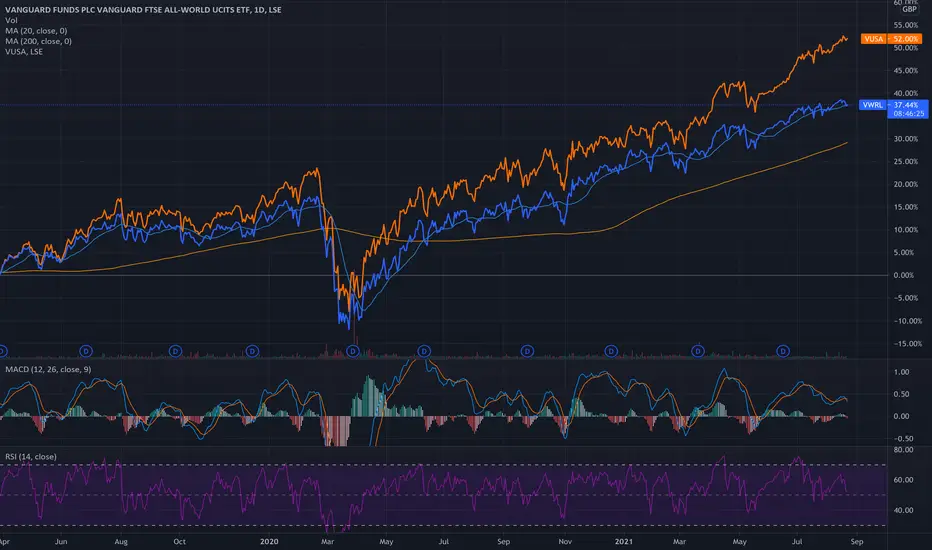Image resolution: width=932 pixels, height=550 pixels.
Task: Click the Apr time axis label
Action: (x=4, y=542)
